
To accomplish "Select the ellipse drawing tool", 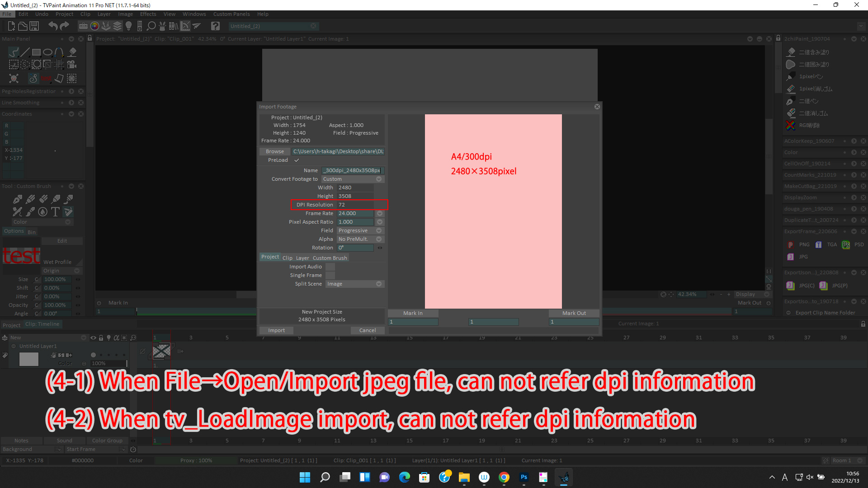I will point(48,52).
